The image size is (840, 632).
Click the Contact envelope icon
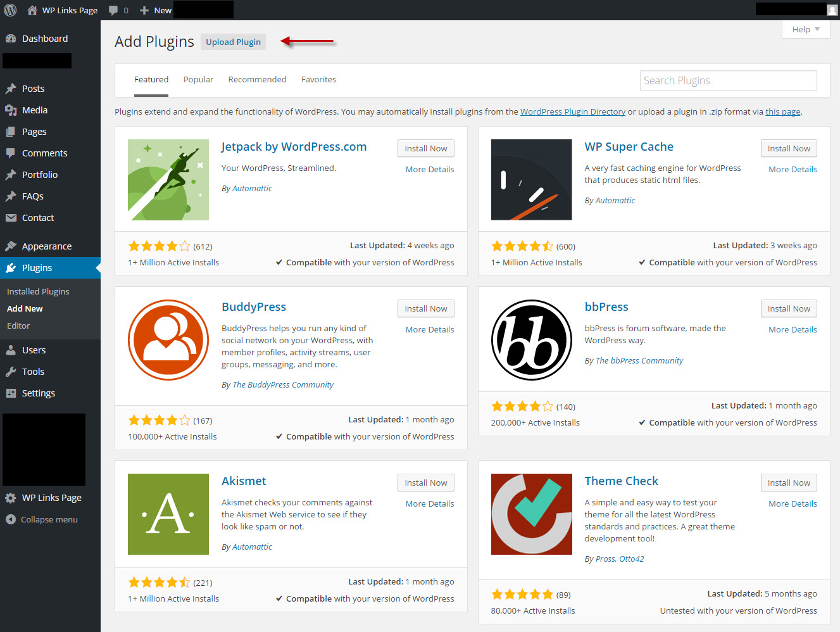click(x=11, y=218)
